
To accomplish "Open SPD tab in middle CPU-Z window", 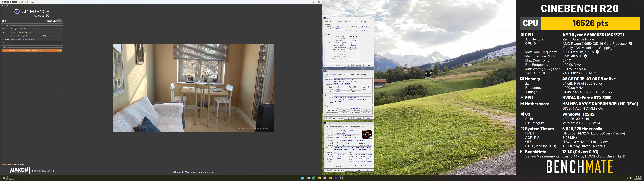I will pos(346,75).
